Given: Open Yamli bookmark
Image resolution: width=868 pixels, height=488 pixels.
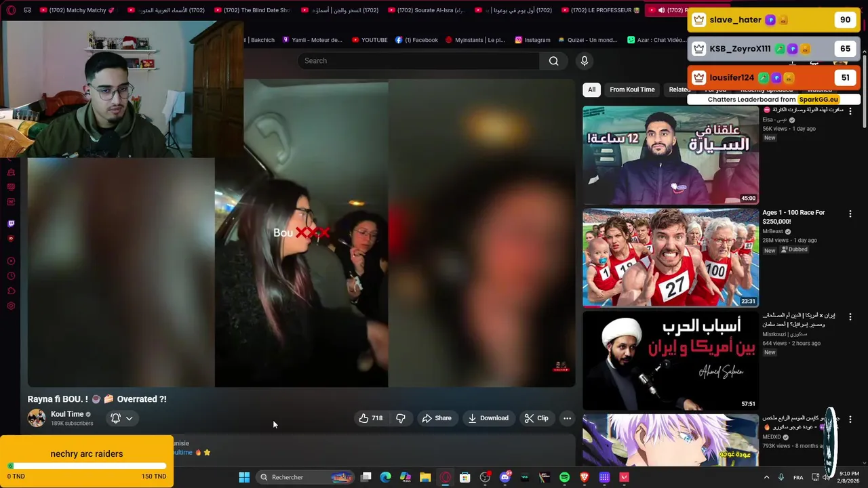Looking at the screenshot, I should (x=313, y=40).
